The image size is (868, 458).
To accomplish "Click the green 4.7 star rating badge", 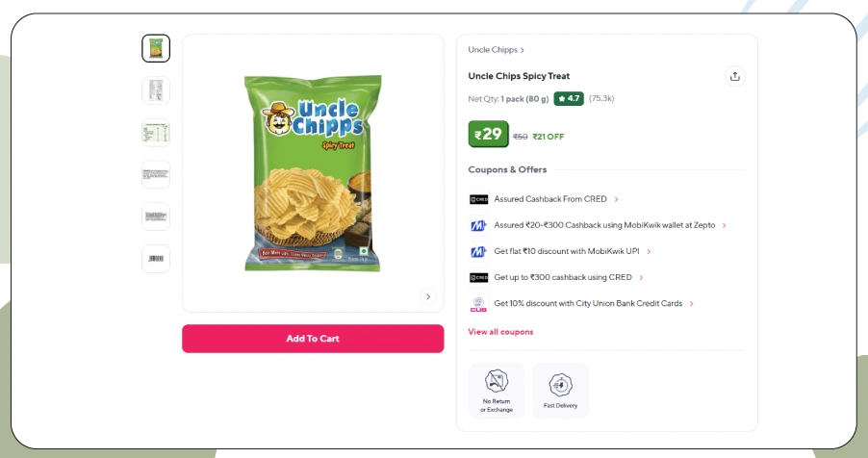I will click(x=569, y=98).
